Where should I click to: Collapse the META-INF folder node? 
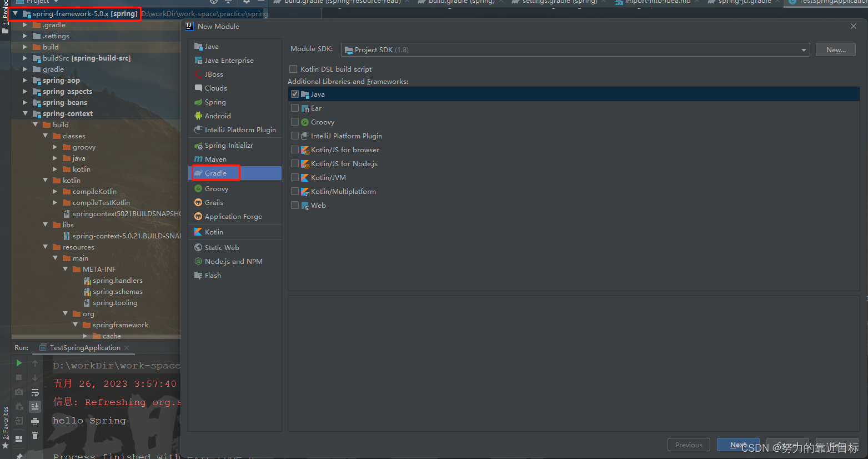(x=66, y=270)
